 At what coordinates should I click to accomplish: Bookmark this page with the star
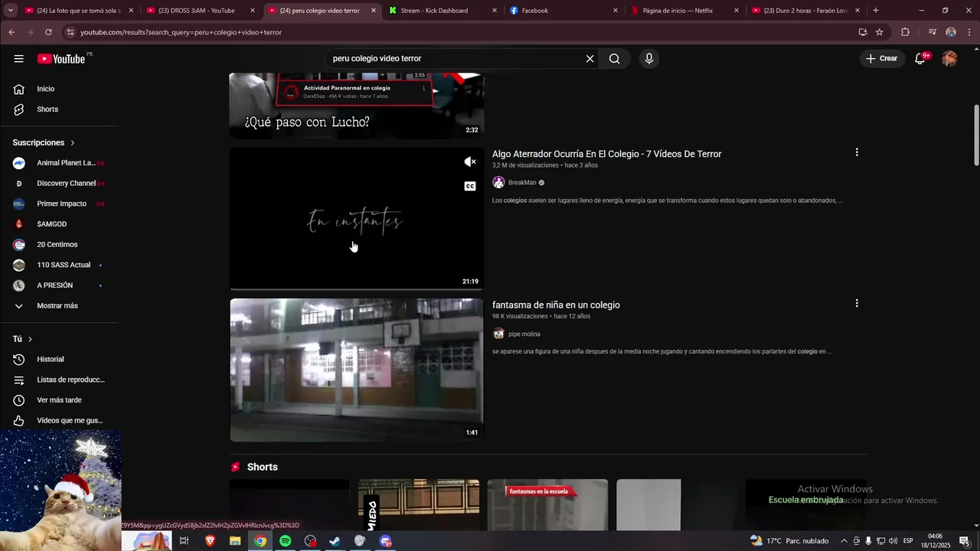click(x=880, y=32)
